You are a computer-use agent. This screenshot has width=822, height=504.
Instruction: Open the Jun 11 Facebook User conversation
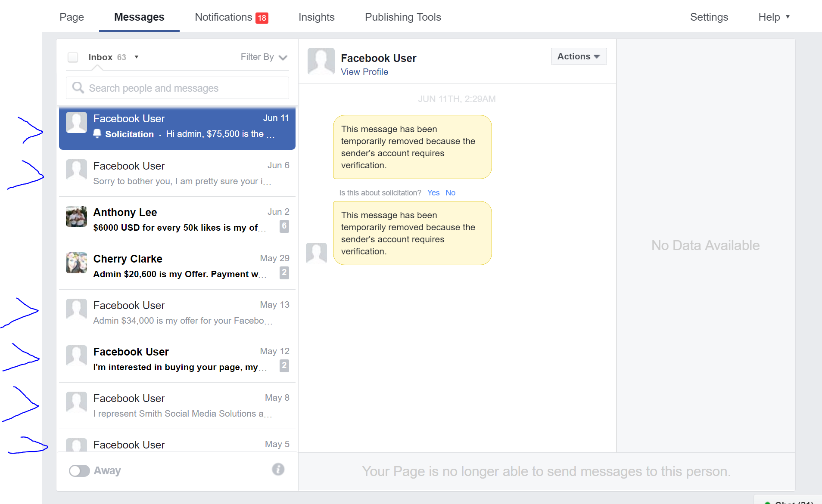(x=177, y=128)
